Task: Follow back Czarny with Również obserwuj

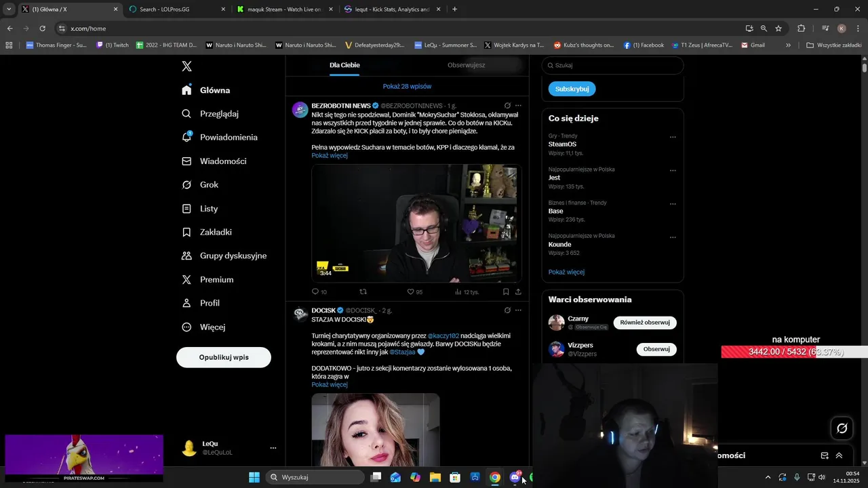Action: click(645, 323)
